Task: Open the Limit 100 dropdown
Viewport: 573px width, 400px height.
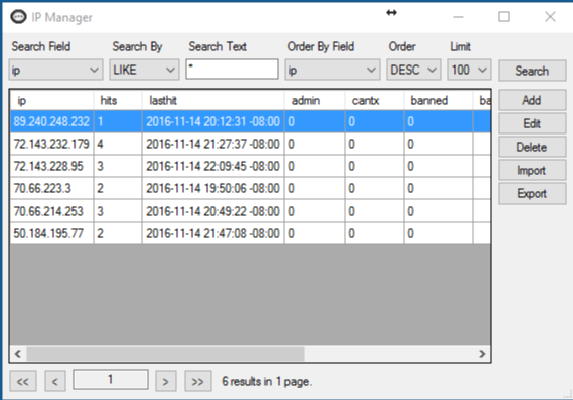Action: click(469, 70)
